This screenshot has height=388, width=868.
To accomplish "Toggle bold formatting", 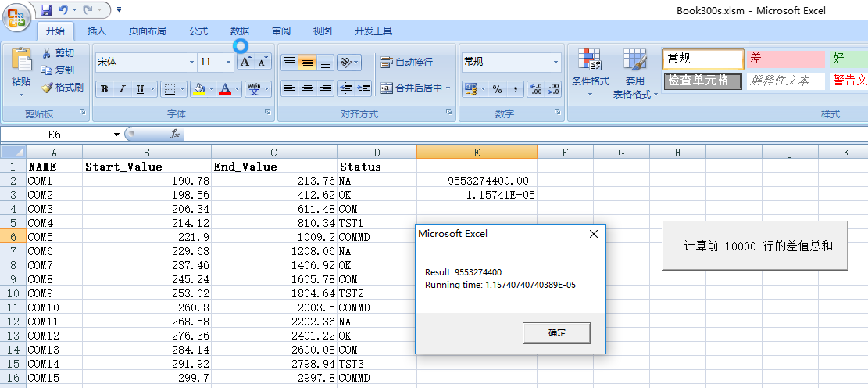I will [104, 89].
